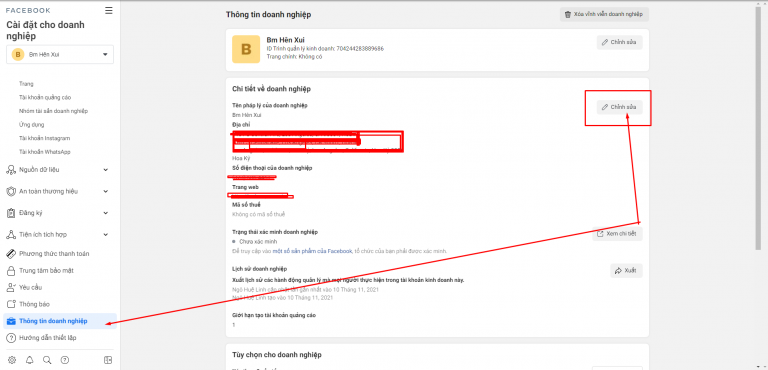This screenshot has height=370, width=768.
Task: Click the Phương thức thanh toán icon
Action: pos(11,253)
